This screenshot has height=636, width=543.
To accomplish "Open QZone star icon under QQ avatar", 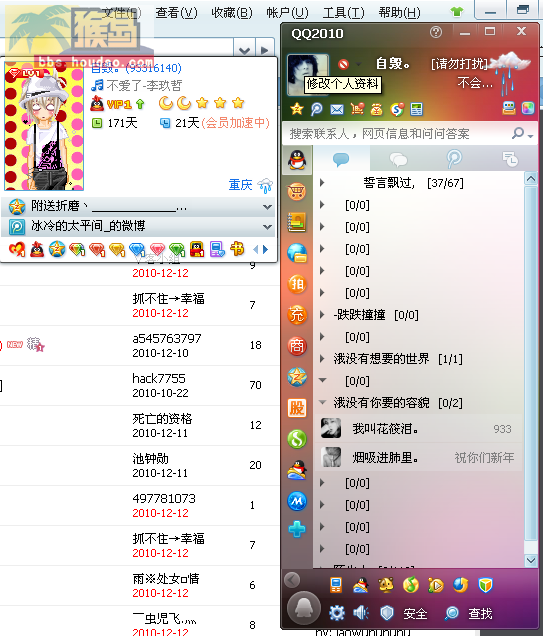I will pyautogui.click(x=297, y=109).
